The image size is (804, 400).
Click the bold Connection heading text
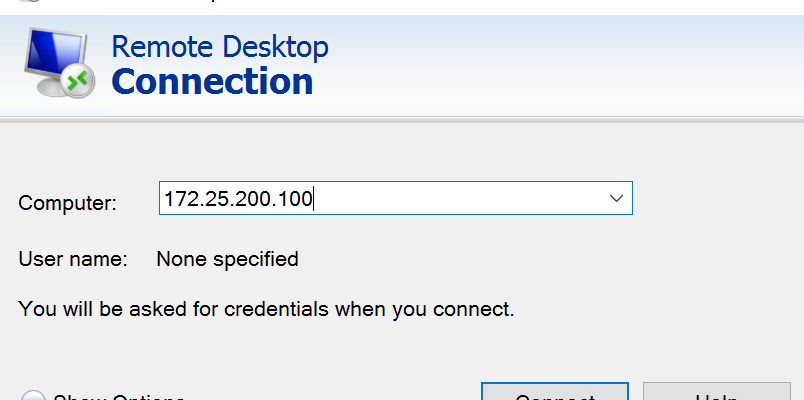pyautogui.click(x=212, y=82)
